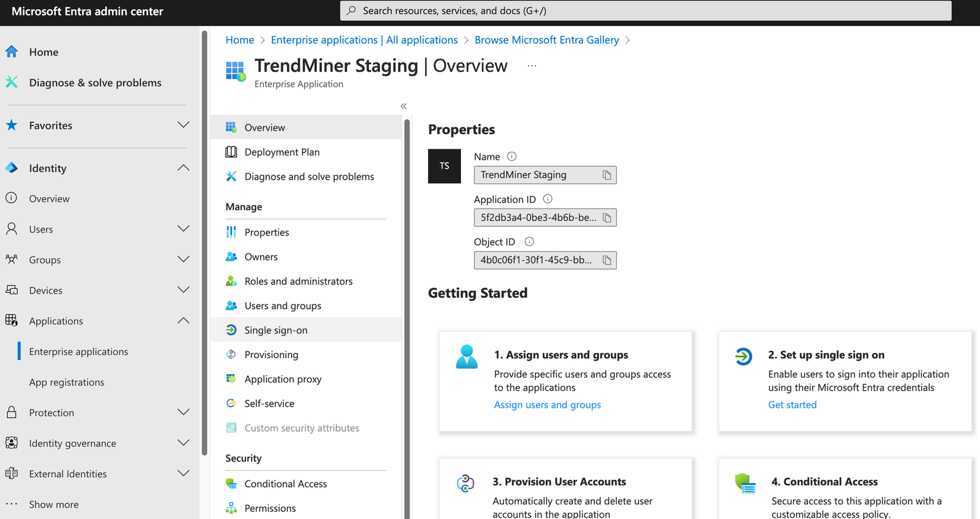Open Conditional Access under Security

click(x=285, y=484)
